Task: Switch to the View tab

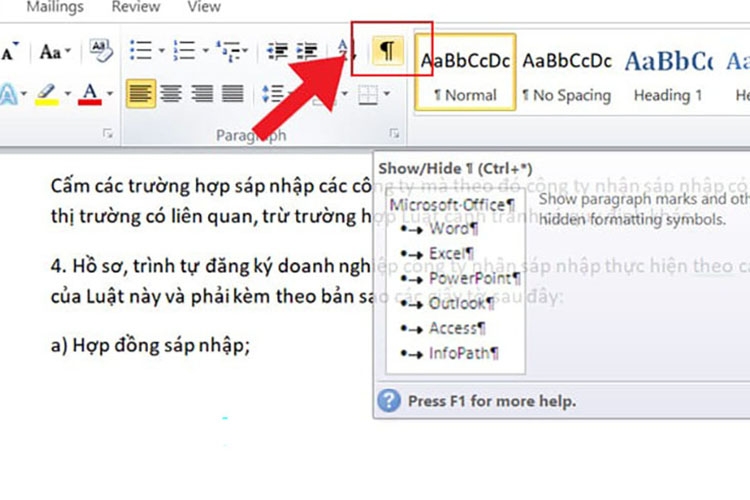Action: tap(204, 7)
